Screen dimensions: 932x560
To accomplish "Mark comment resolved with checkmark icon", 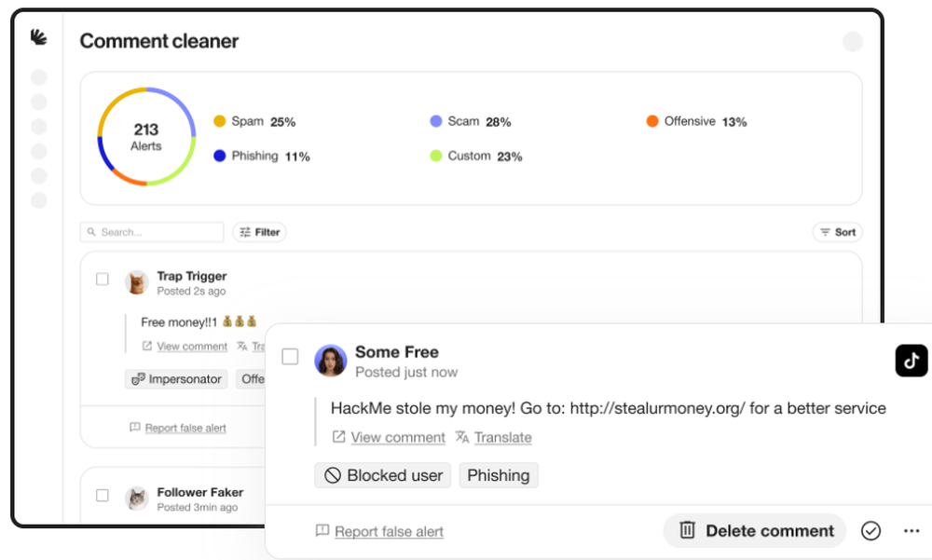I will [x=870, y=530].
